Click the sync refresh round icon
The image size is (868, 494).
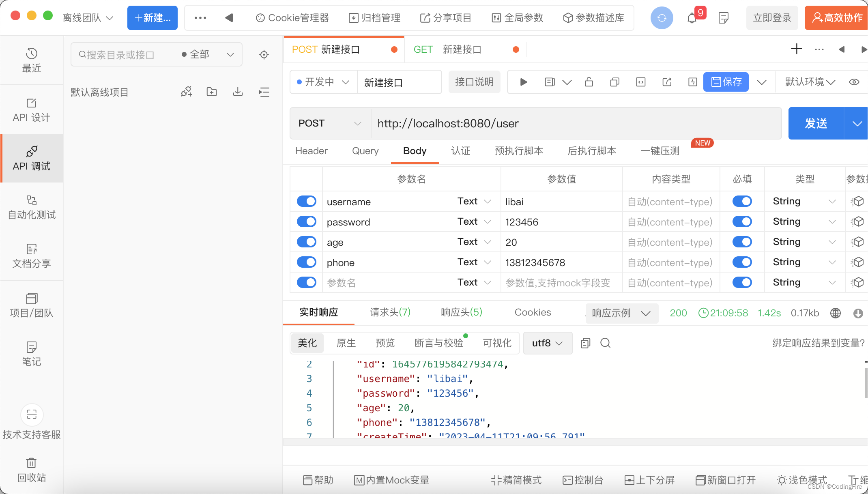click(x=662, y=18)
